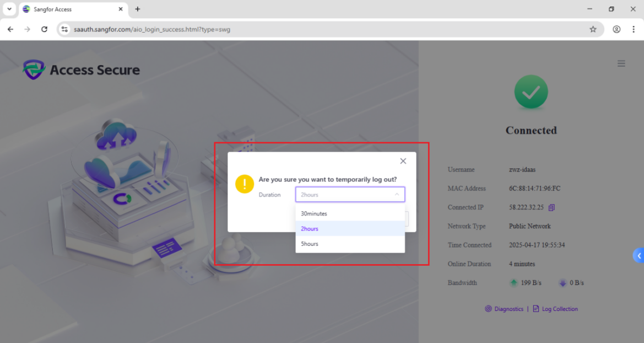Open the Duration dropdown showing 2hours
Image resolution: width=644 pixels, height=343 pixels.
[x=350, y=195]
